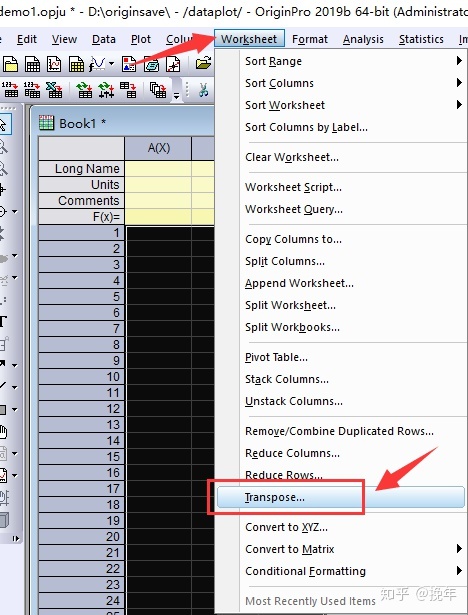This screenshot has height=615, width=468.
Task: Open the import toolbar options arrow
Action: coord(177,96)
